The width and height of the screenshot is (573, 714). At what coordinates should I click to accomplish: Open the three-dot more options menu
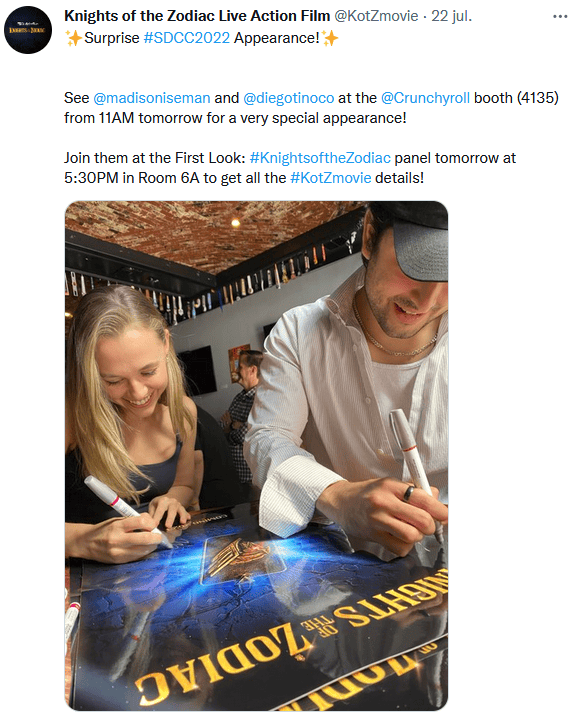(560, 16)
